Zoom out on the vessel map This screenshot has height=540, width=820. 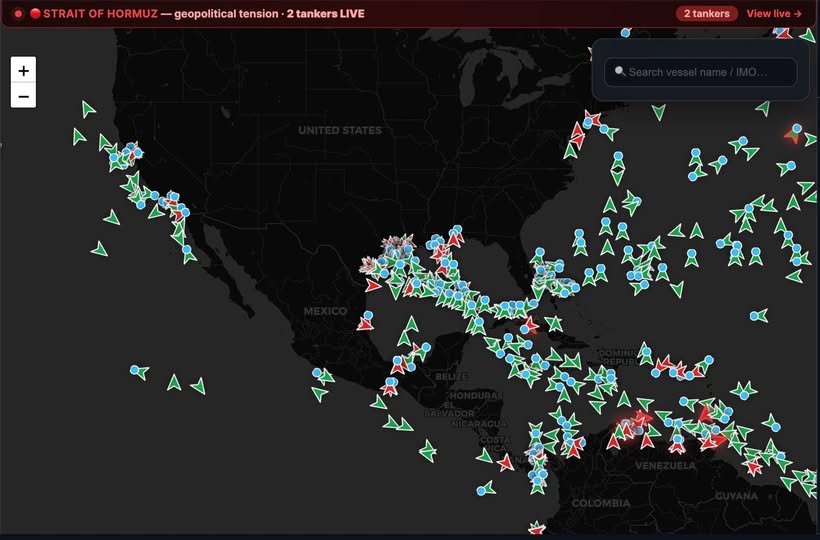click(x=23, y=96)
